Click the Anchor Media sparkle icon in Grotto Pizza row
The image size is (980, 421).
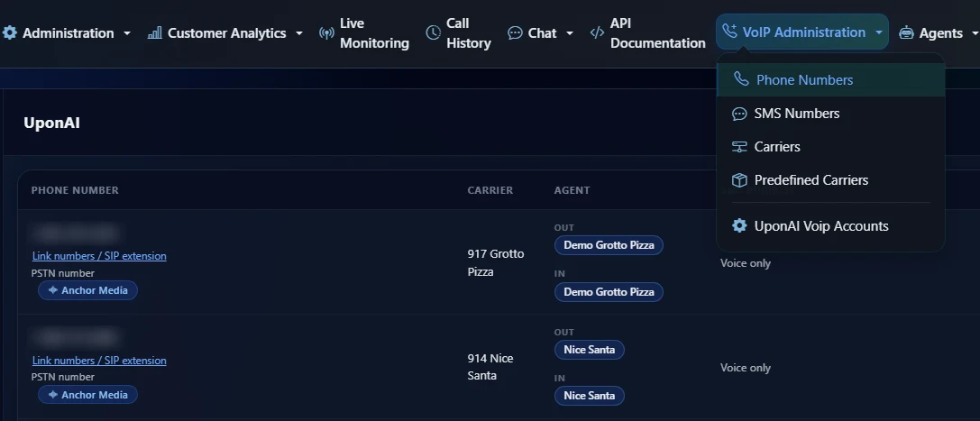pyautogui.click(x=53, y=289)
